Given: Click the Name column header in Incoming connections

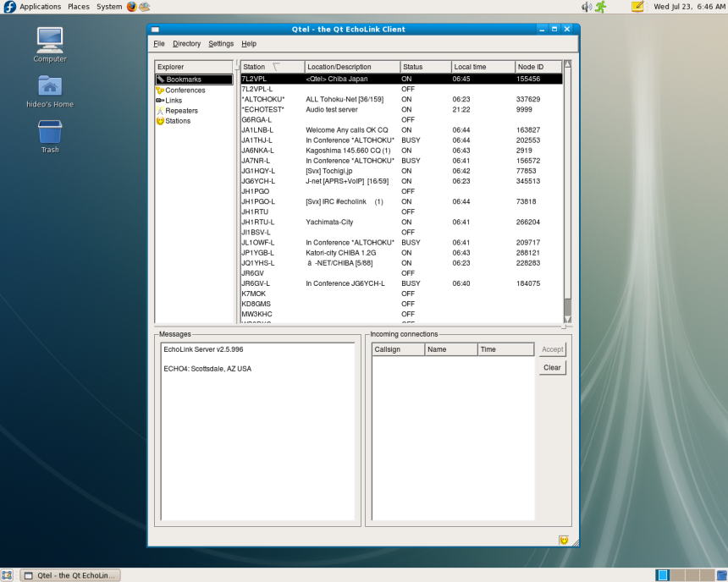Looking at the screenshot, I should 451,349.
